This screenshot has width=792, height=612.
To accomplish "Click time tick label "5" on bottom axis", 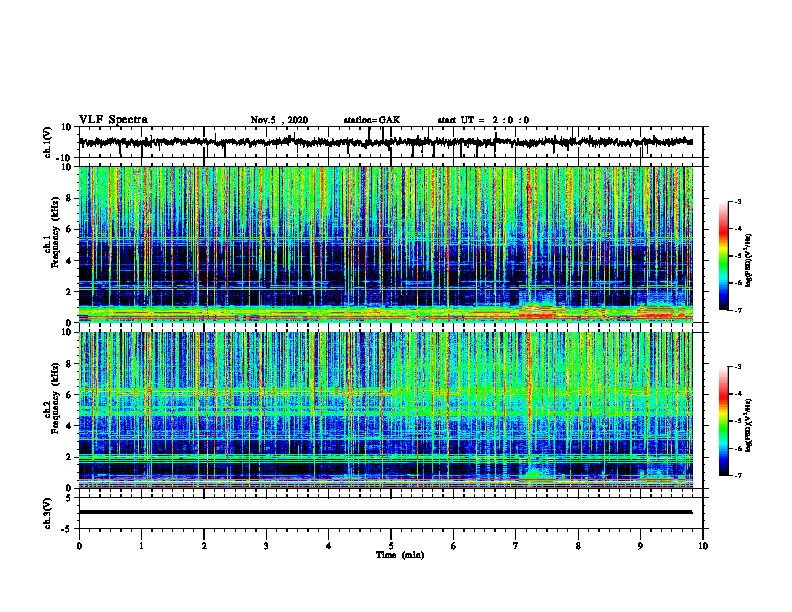I will pos(391,546).
